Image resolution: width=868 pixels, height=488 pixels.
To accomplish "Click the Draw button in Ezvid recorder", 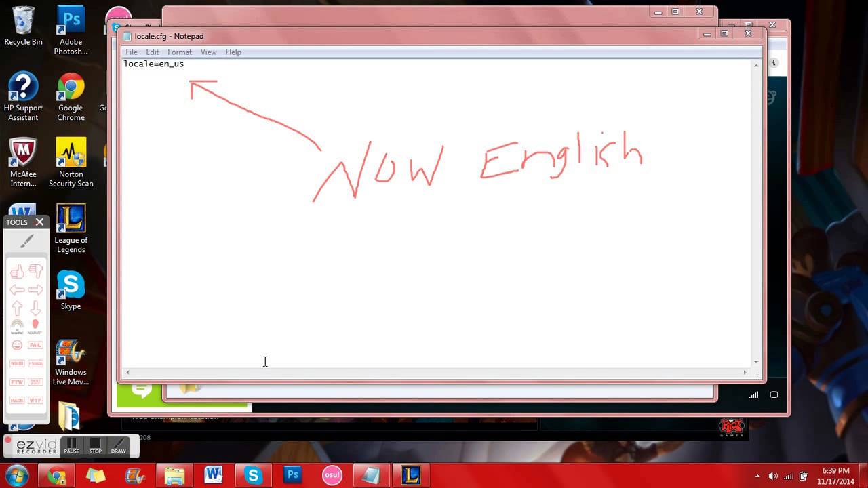I will pyautogui.click(x=119, y=446).
